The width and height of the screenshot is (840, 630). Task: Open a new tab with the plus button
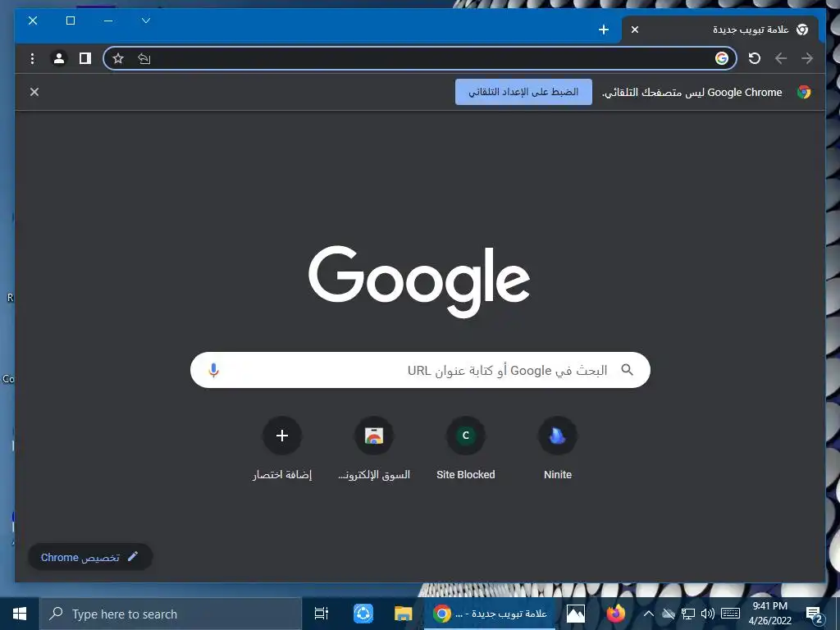click(603, 30)
